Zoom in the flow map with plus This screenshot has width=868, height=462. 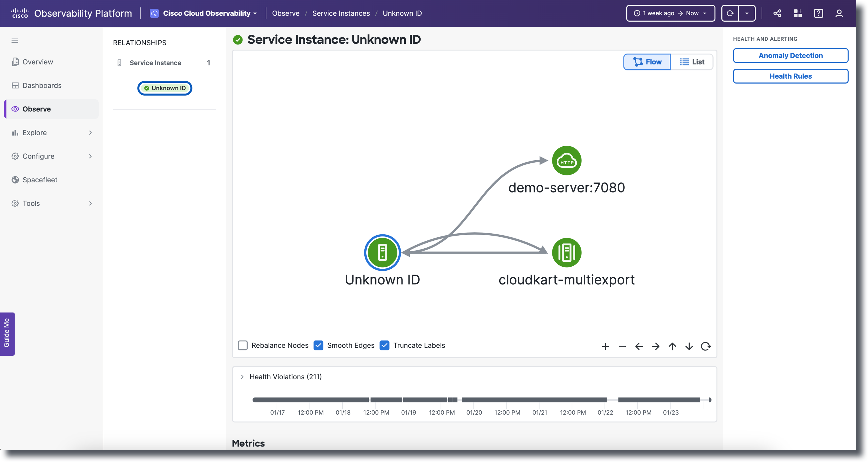point(605,346)
